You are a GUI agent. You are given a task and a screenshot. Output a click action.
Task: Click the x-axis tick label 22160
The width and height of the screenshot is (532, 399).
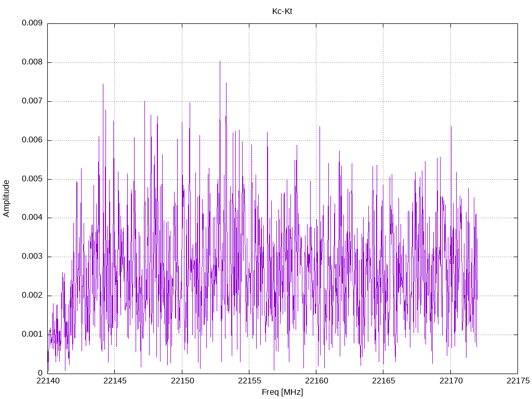[x=316, y=381]
